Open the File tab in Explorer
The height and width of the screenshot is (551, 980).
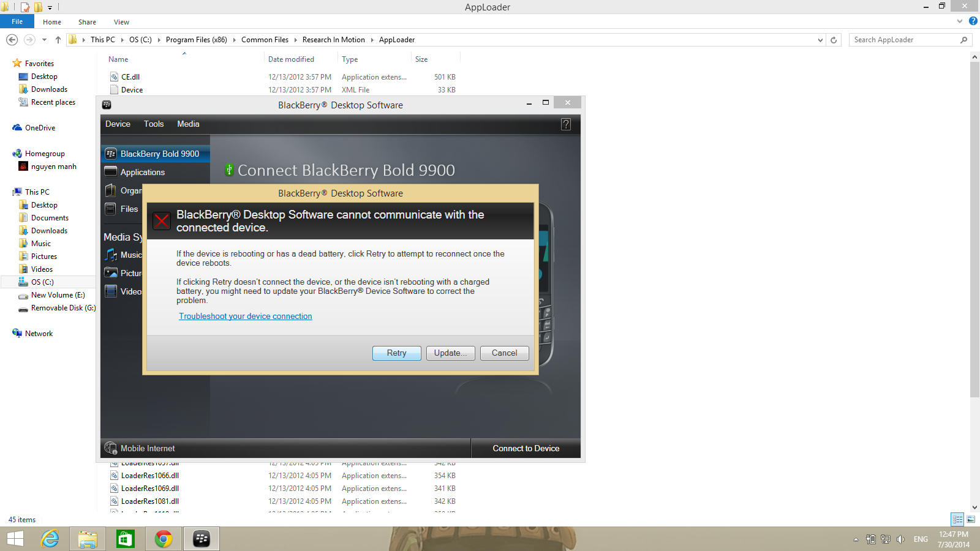click(x=17, y=21)
